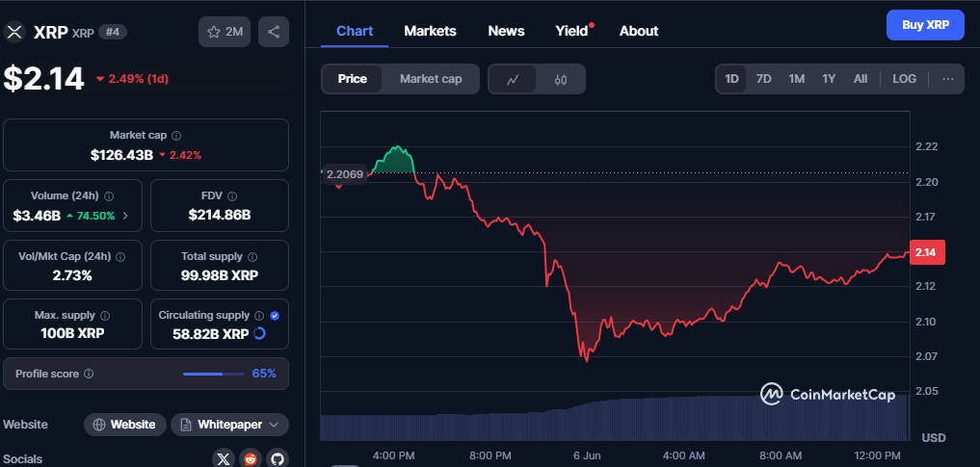Click Vol/Mkt Cap (24h) info icon
This screenshot has width=980, height=467.
coord(120,256)
